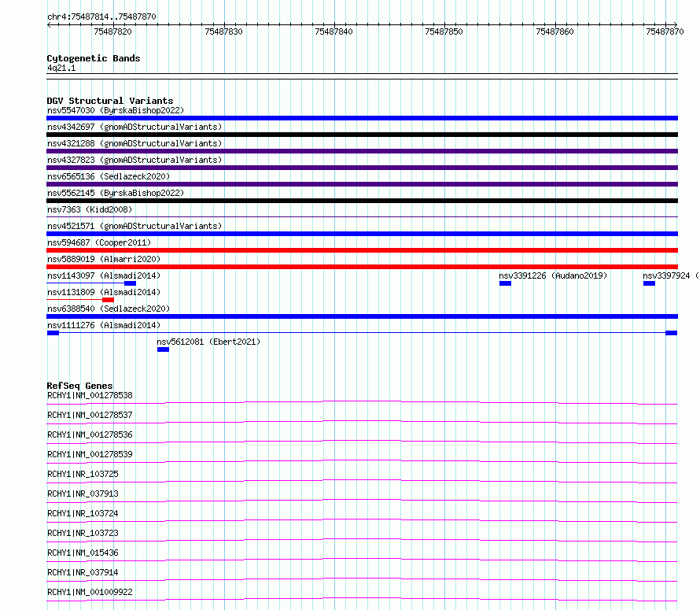Image resolution: width=700 pixels, height=610 pixels.
Task: Click ruler tick label 75487840
Action: pyautogui.click(x=334, y=31)
